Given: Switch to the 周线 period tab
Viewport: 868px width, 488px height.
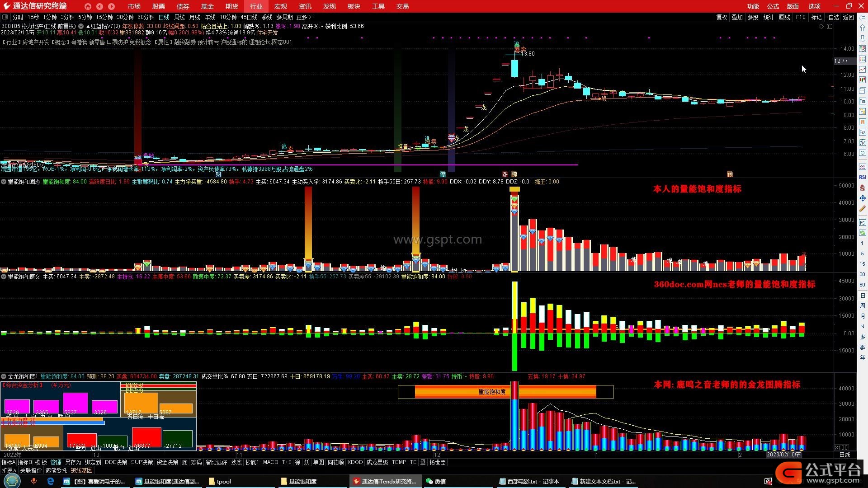Looking at the screenshot, I should click(x=179, y=17).
